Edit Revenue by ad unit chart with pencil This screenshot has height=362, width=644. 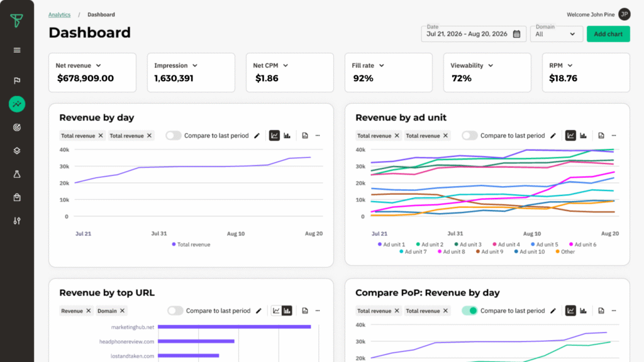(553, 135)
